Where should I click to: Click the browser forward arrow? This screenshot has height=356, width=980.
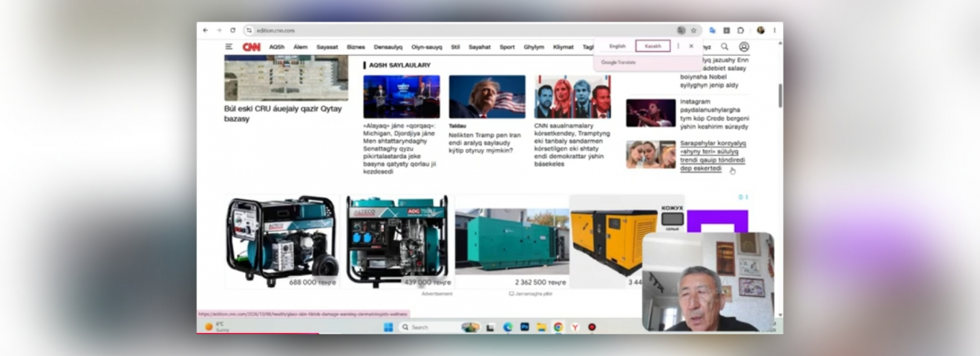pos(219,30)
